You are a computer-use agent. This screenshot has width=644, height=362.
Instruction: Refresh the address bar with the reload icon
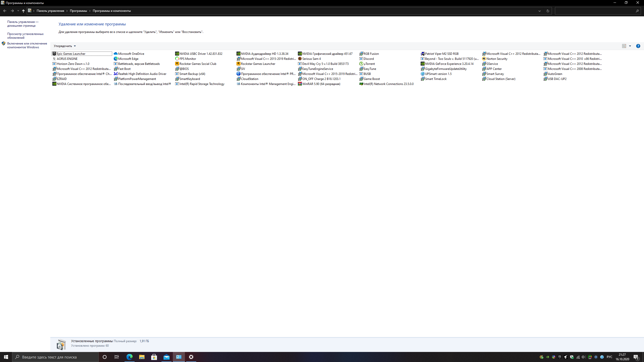(548, 11)
